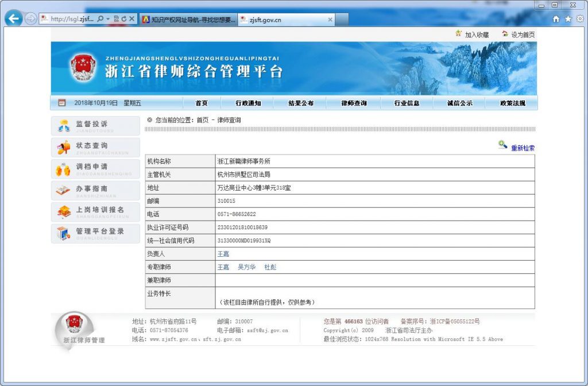The width and height of the screenshot is (588, 386).
Task: Open the 上岗培训报名 sidebar button
Action: click(x=95, y=211)
